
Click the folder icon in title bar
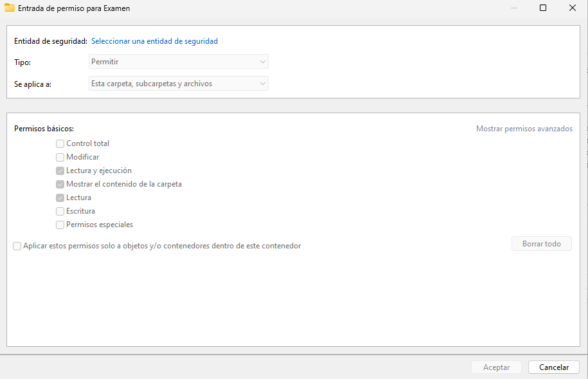[x=10, y=8]
